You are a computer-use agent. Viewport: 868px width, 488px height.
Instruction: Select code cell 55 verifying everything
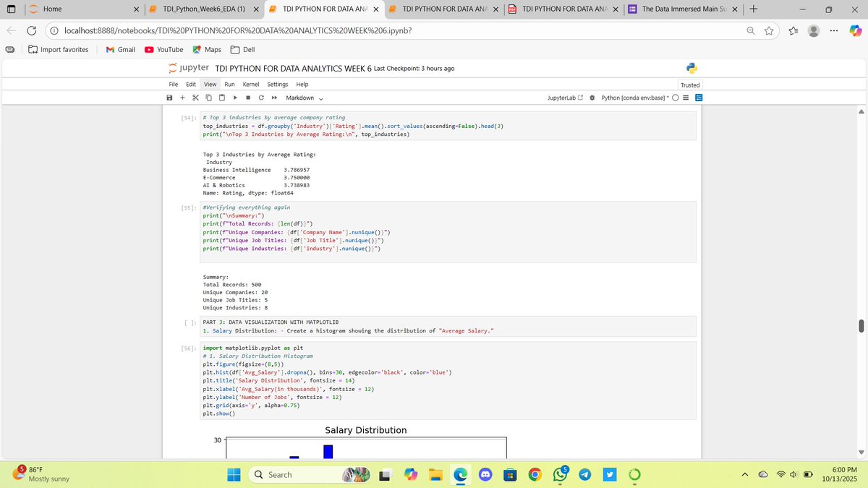tap(449, 231)
